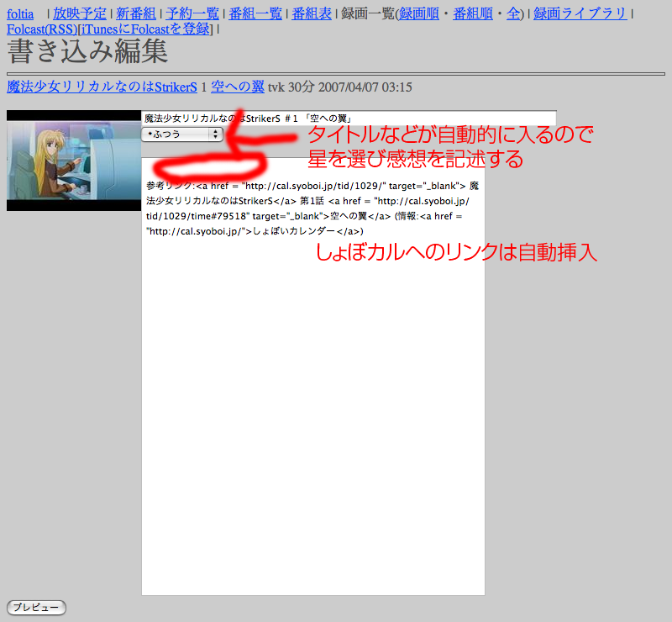Open the foltia home link
672x622 pixels.
tap(20, 13)
